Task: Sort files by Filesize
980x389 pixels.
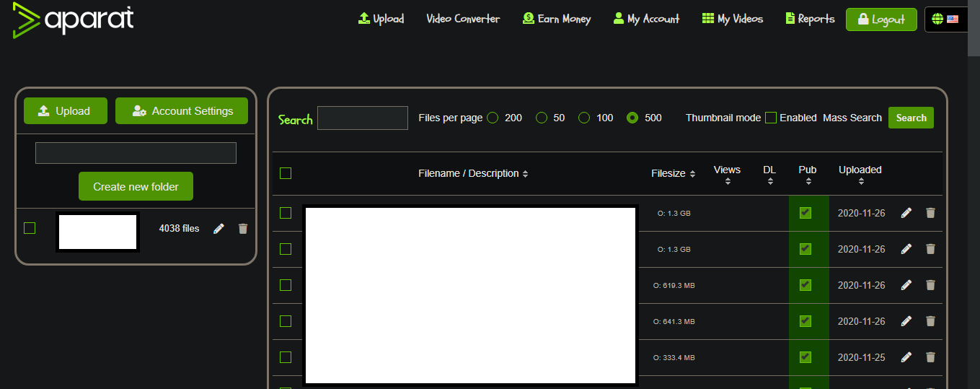Action: pyautogui.click(x=674, y=173)
